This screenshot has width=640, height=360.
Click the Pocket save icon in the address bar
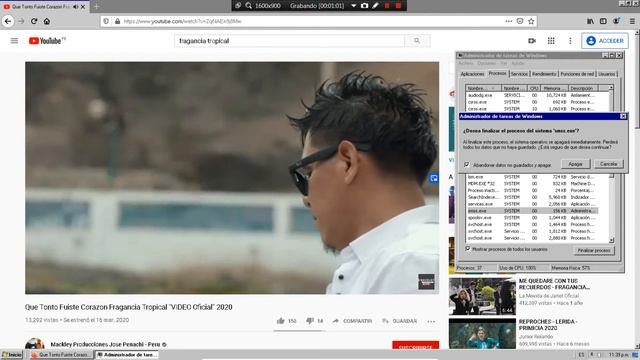coord(520,21)
